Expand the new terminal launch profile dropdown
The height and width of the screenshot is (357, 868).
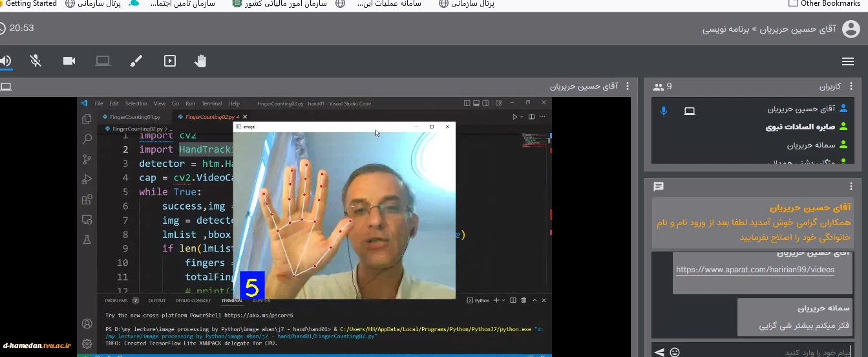tap(504, 301)
